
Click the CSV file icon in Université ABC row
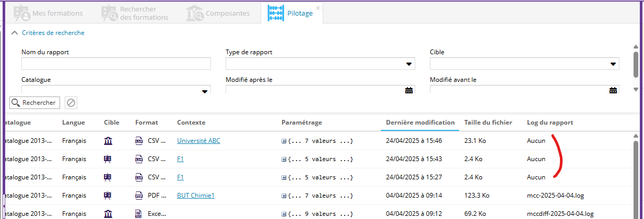[x=139, y=141]
